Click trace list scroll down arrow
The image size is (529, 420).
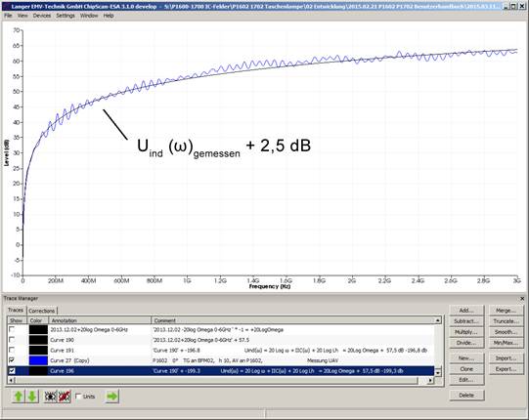click(x=437, y=373)
